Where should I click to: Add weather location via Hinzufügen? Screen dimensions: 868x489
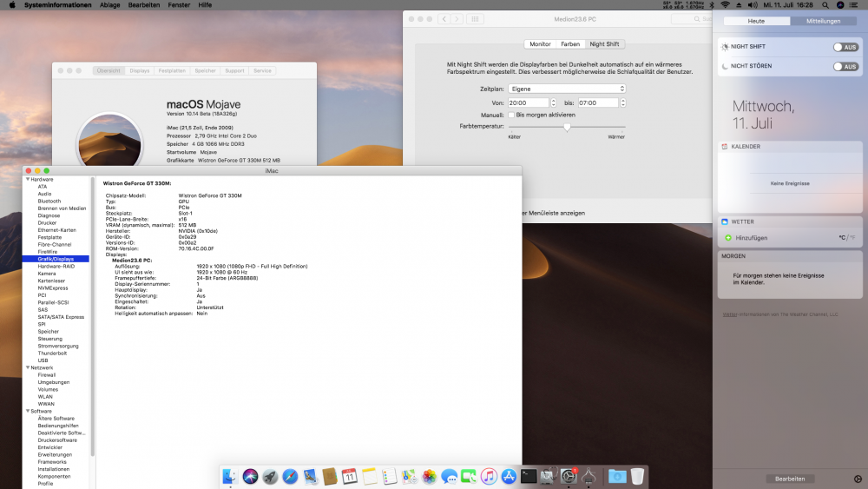(751, 238)
